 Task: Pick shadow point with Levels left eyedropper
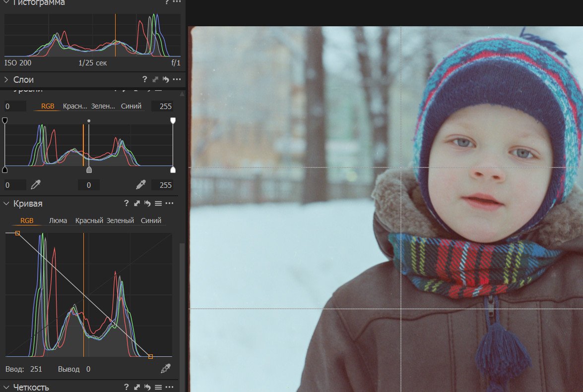pos(35,185)
